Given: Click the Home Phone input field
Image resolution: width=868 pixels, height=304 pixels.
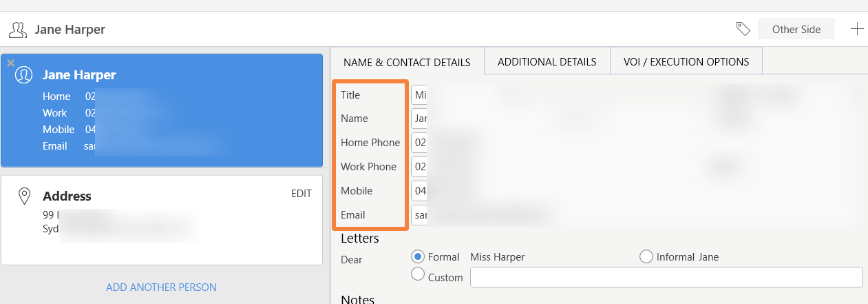Looking at the screenshot, I should click(x=419, y=143).
